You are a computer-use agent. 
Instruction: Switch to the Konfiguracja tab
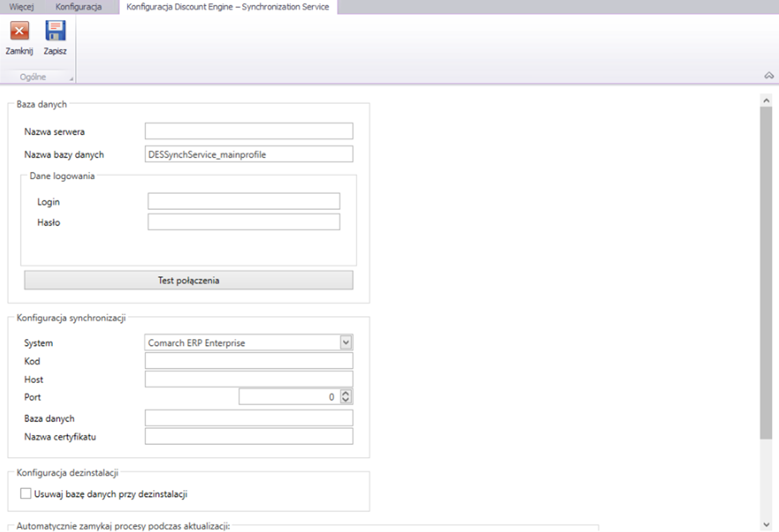coord(78,7)
